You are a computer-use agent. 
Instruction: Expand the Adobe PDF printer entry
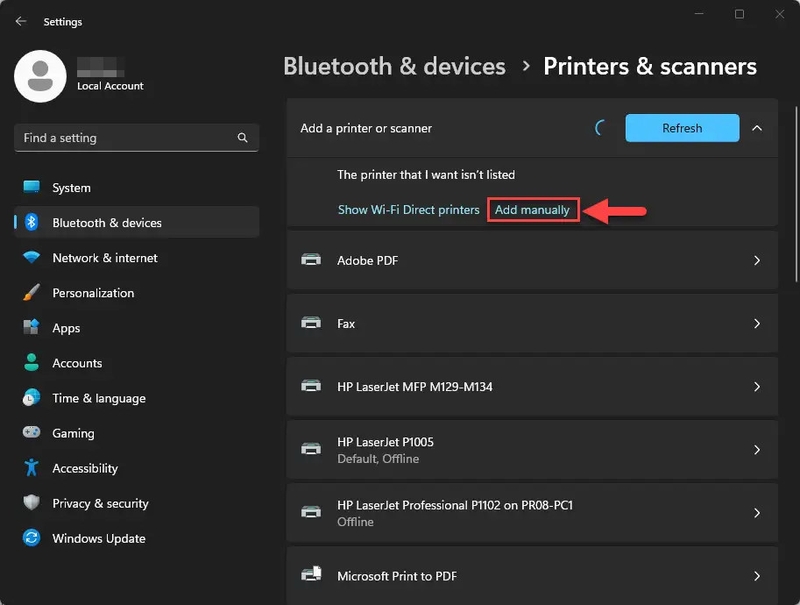757,261
